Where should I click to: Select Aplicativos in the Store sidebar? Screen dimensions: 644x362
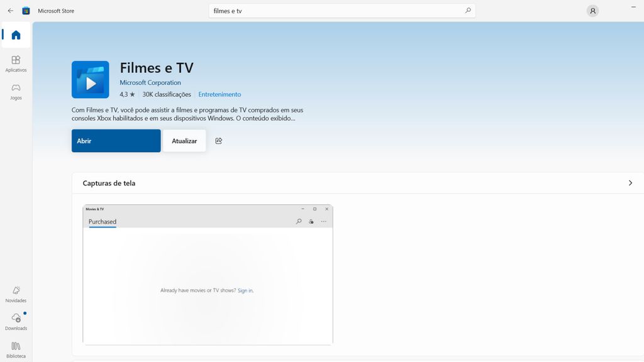point(16,64)
